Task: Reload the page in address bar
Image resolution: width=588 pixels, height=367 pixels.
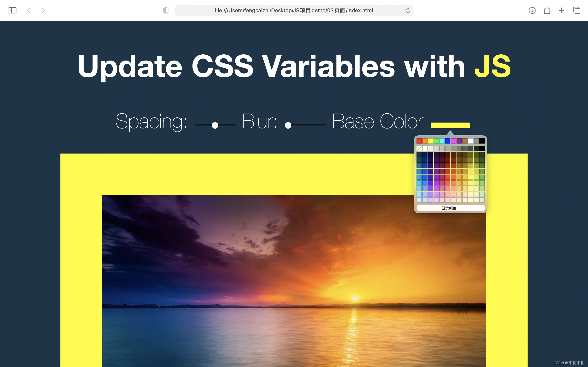Action: coord(408,10)
